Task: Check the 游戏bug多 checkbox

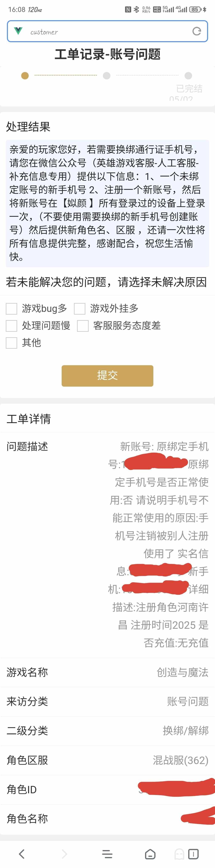Action: point(11,308)
